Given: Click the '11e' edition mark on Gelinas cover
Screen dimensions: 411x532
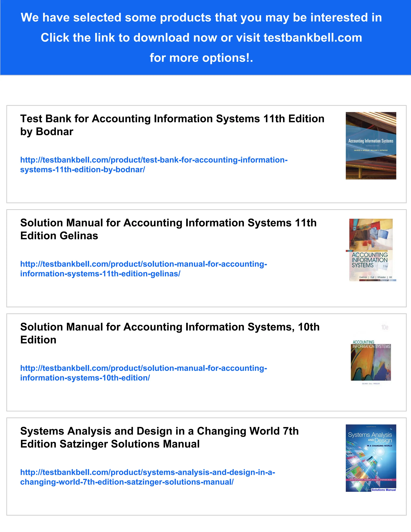Looking at the screenshot, I should 385,266.
